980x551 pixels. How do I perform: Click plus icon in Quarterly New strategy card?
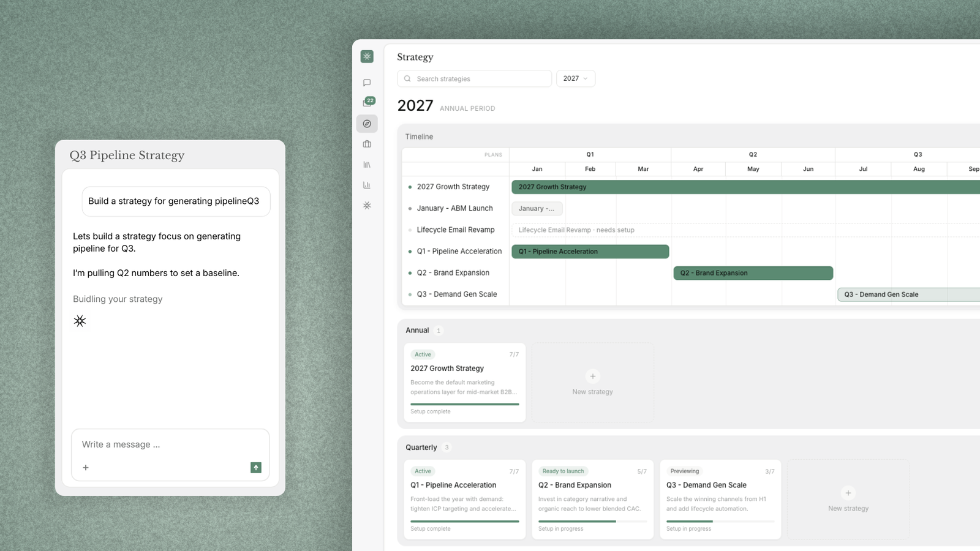click(x=848, y=493)
